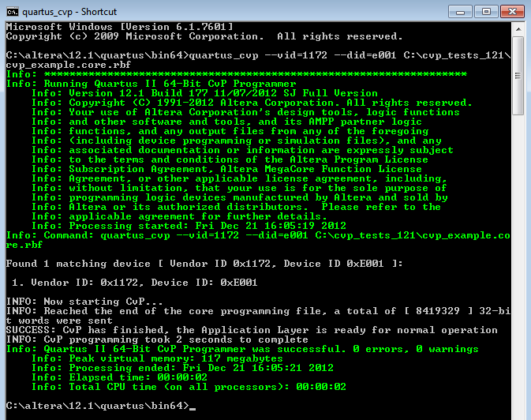Maximize the quartus_cvp window
531x420 pixels.
tap(486, 12)
